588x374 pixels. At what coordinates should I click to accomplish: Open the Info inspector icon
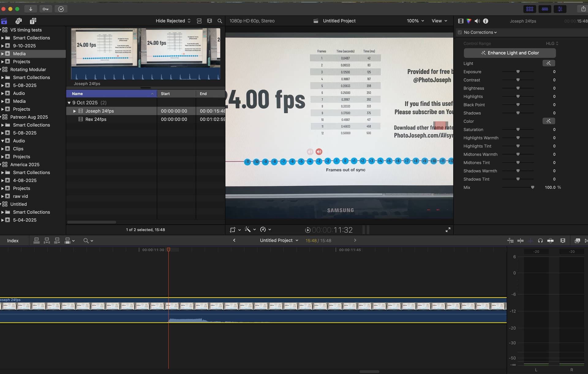coord(485,21)
